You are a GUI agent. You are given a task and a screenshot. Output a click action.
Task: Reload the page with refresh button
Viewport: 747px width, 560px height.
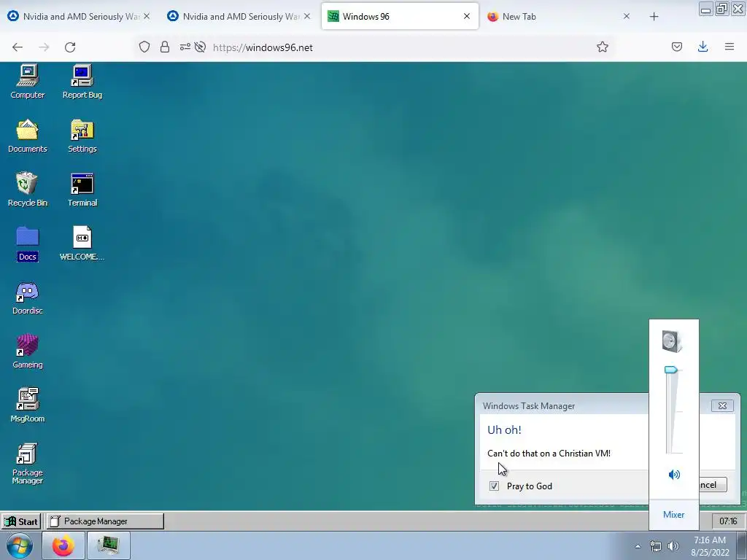coord(70,47)
